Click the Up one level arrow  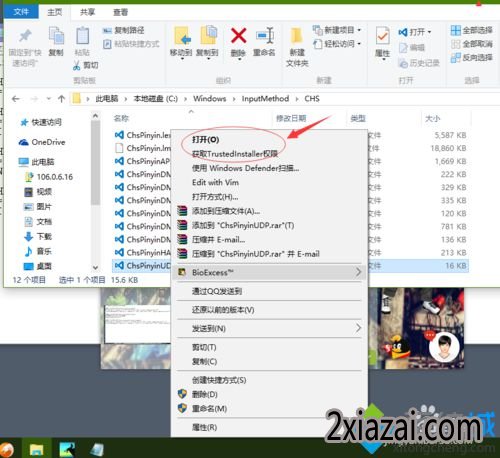point(61,99)
